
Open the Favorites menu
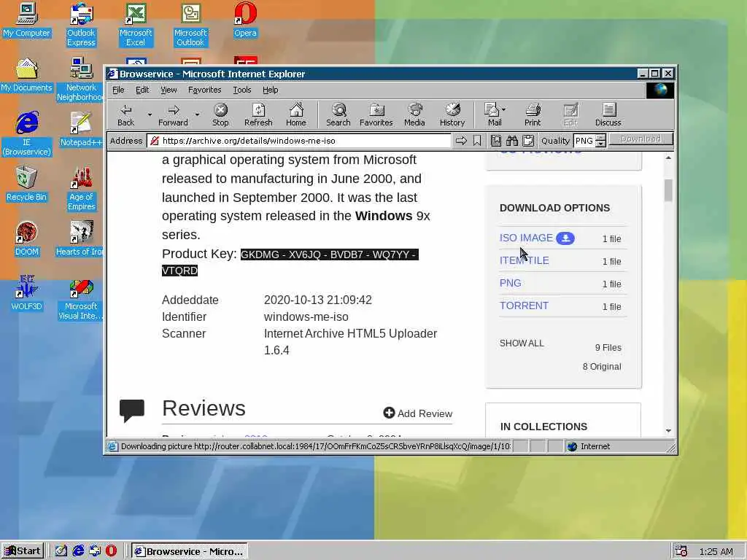click(x=204, y=90)
